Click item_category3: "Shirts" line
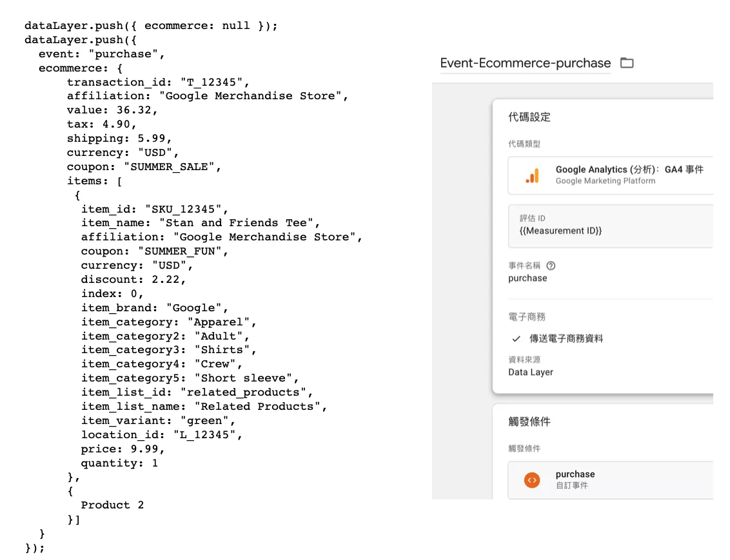Viewport: 730px width, 560px height. click(x=168, y=350)
